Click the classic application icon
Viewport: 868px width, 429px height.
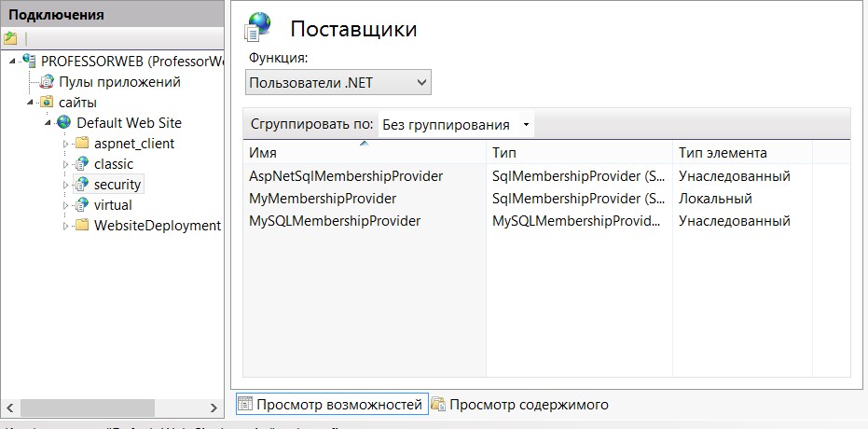coord(82,163)
